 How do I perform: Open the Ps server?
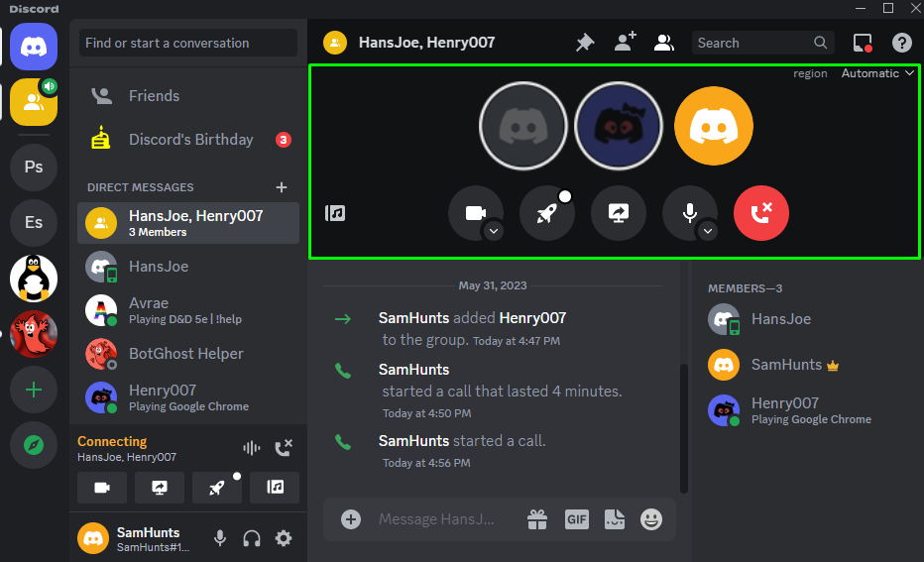pyautogui.click(x=34, y=167)
